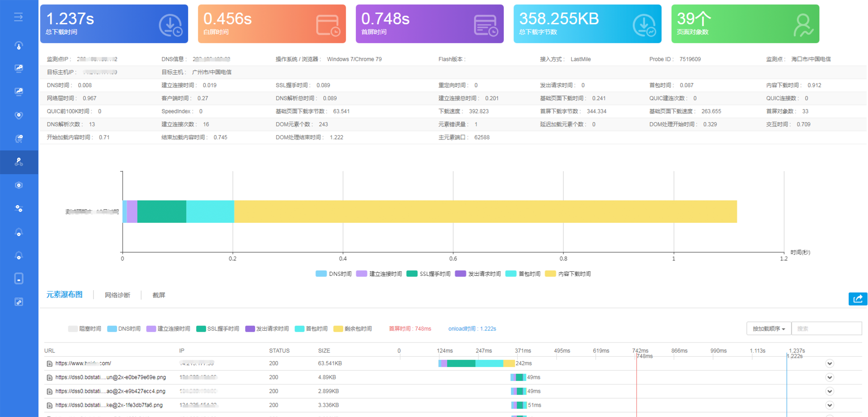
Task: Open the ao@2x-e9b427ecc4.png URL link
Action: 110,391
